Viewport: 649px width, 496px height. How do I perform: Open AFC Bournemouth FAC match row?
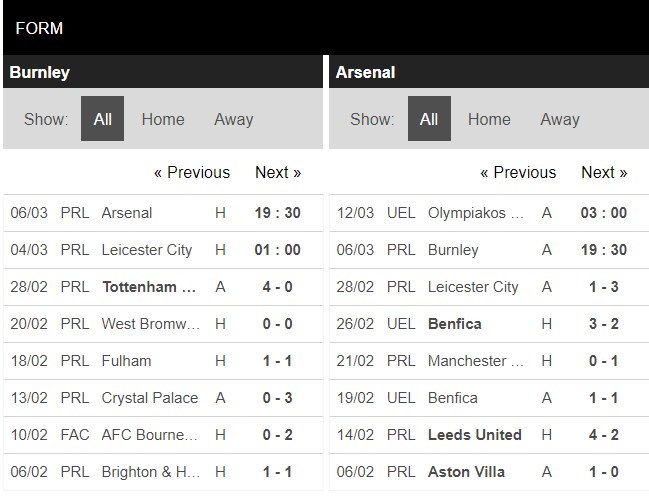pyautogui.click(x=149, y=435)
